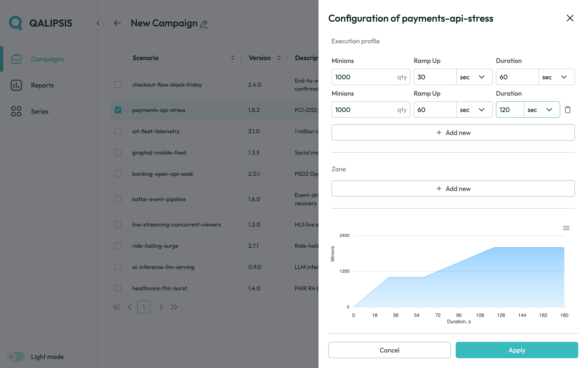Open first stage Duration unit dropdown

click(x=556, y=77)
